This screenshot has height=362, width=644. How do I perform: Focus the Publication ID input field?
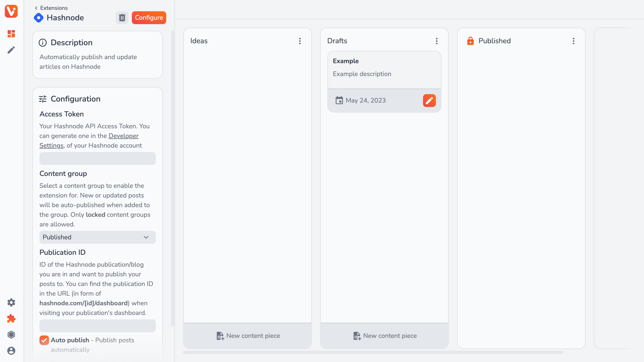[x=97, y=326]
